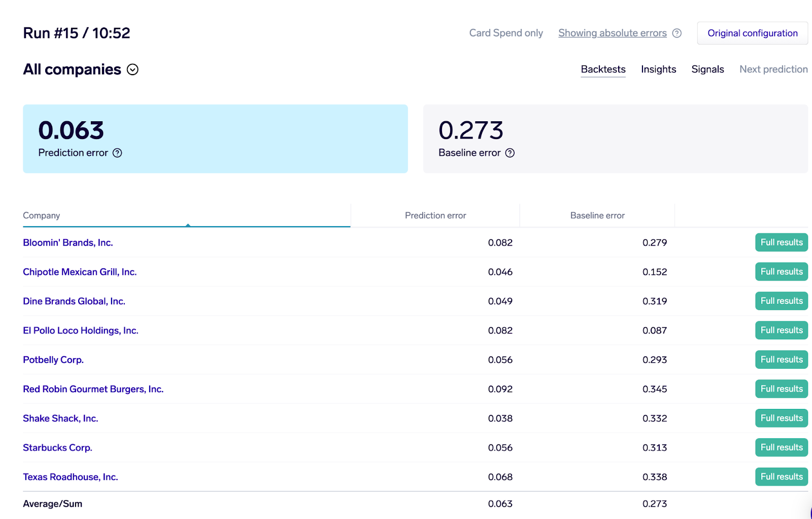Open the Chipotle Mexican Grill, Inc. link
This screenshot has height=519, width=812.
point(80,272)
